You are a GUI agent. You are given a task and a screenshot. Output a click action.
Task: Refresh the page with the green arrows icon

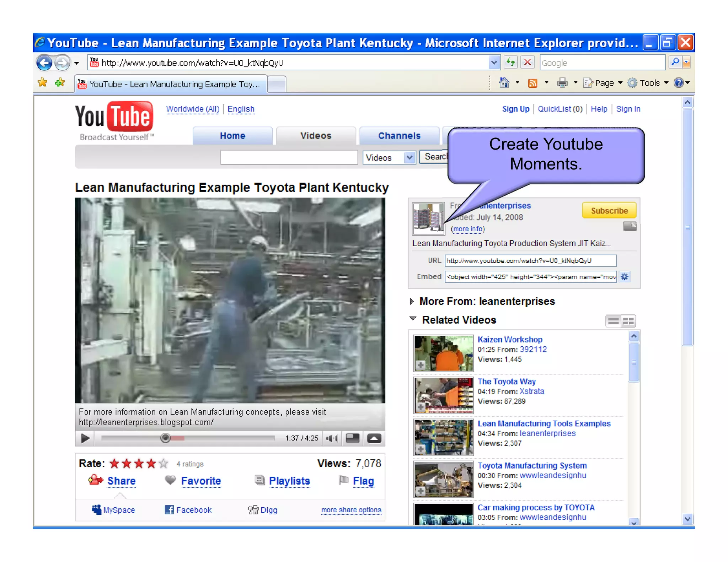[x=511, y=63]
